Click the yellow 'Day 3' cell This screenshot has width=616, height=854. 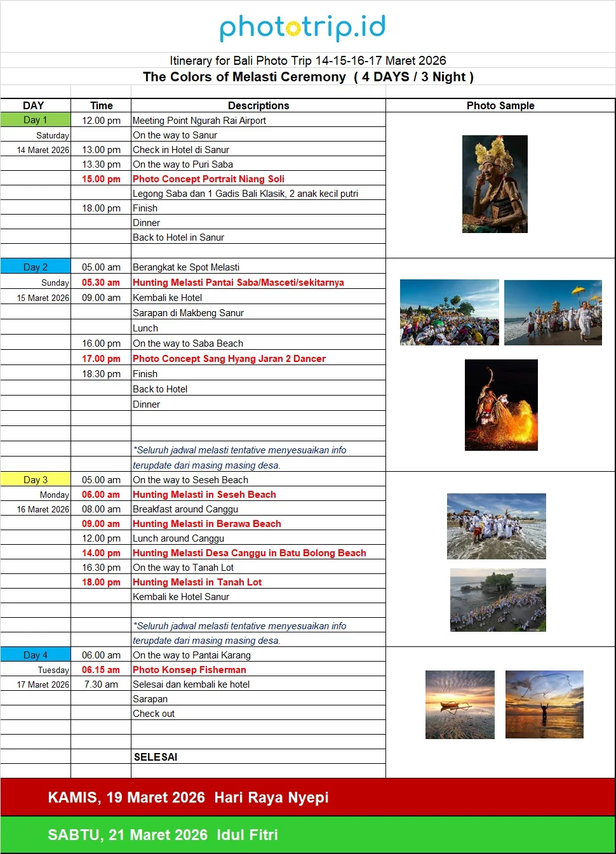tap(36, 479)
